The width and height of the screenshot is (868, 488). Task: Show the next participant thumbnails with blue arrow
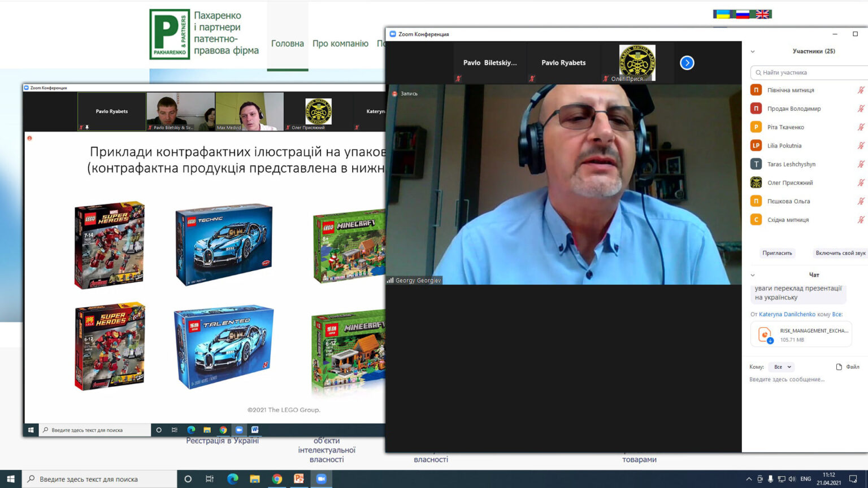pos(687,63)
